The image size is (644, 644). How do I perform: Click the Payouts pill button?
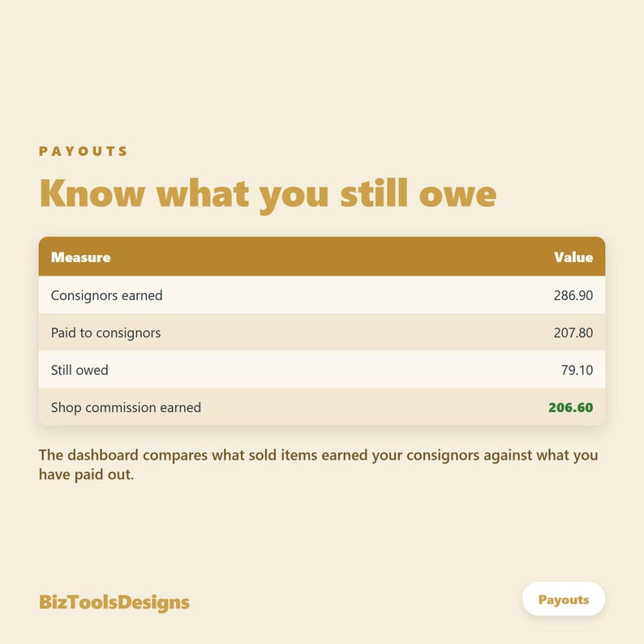click(x=564, y=599)
